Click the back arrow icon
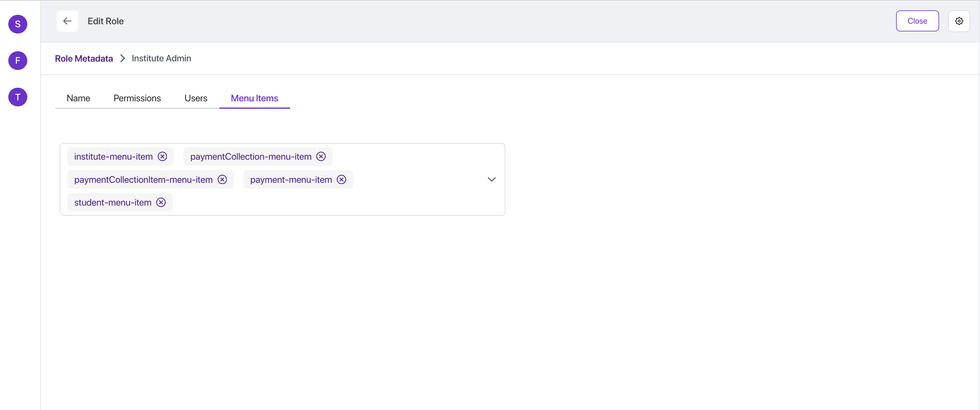 pyautogui.click(x=67, y=21)
